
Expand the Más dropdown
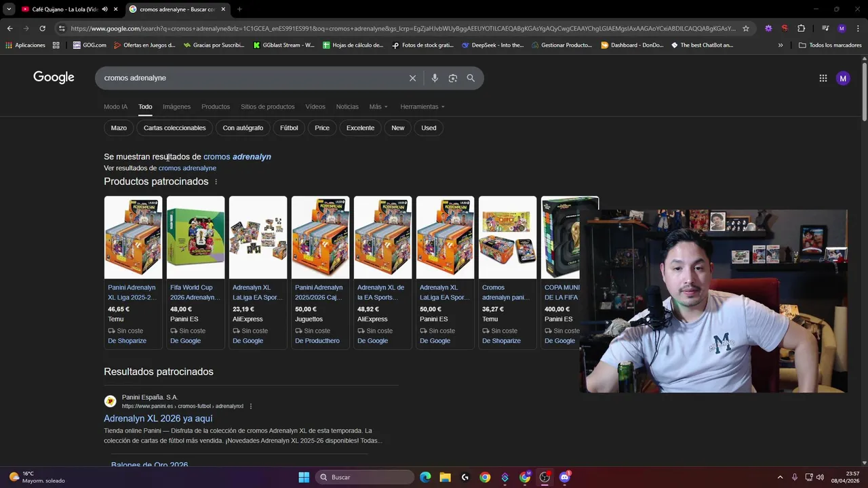pos(378,106)
